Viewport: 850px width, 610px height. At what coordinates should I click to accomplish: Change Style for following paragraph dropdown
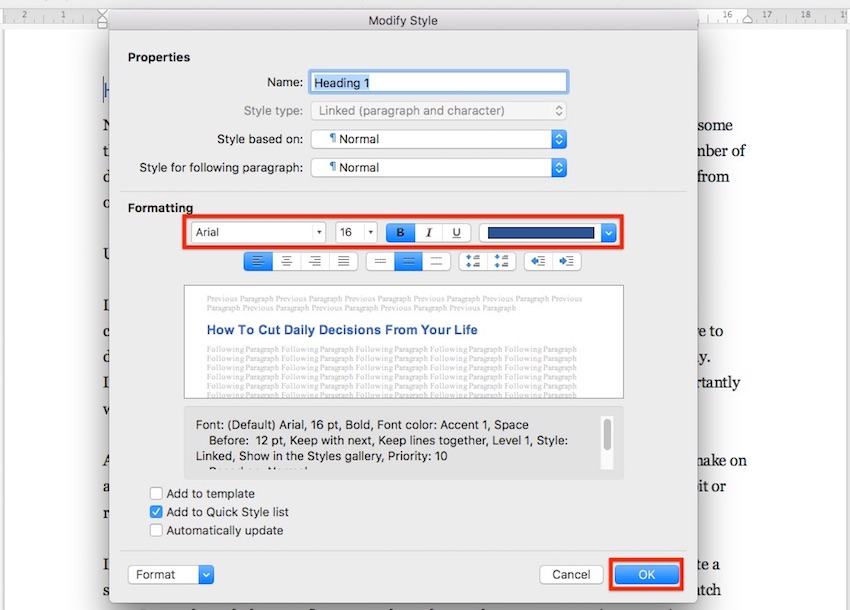click(437, 167)
